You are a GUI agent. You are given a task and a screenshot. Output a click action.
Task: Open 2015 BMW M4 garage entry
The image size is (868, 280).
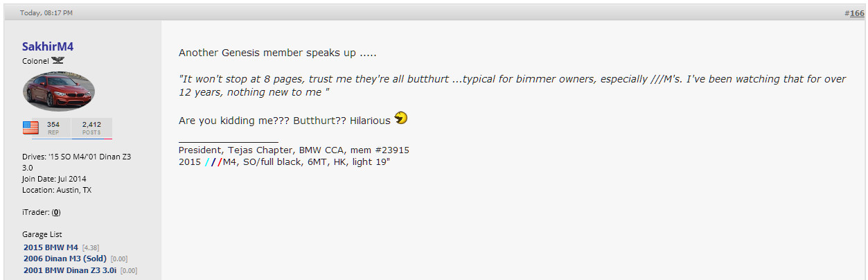tap(51, 247)
